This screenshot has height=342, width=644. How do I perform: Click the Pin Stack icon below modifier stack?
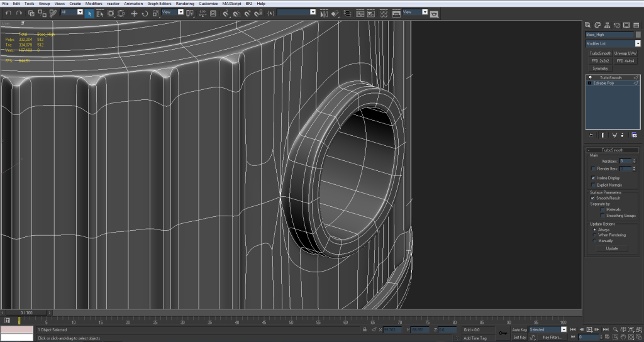click(591, 135)
